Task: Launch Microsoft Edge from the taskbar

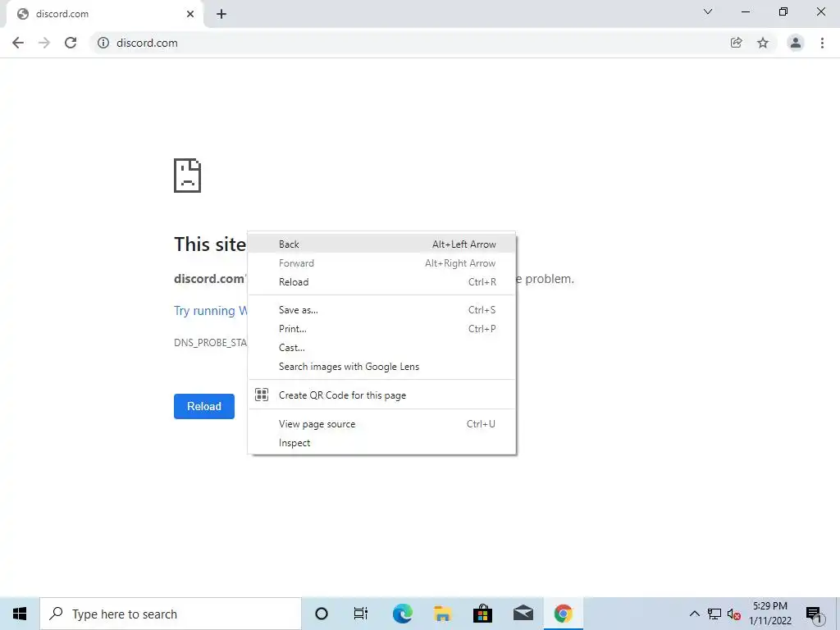Action: [x=402, y=614]
